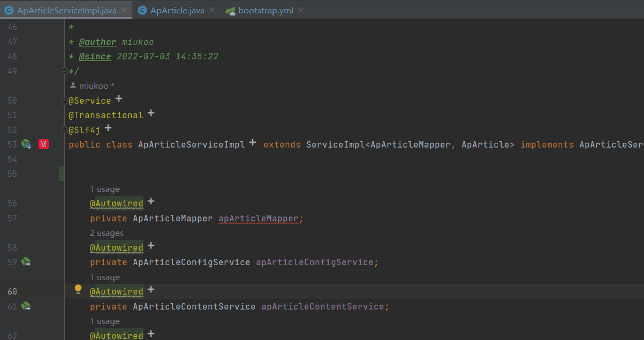Click the ApArticleContentService type on line 61

194,306
